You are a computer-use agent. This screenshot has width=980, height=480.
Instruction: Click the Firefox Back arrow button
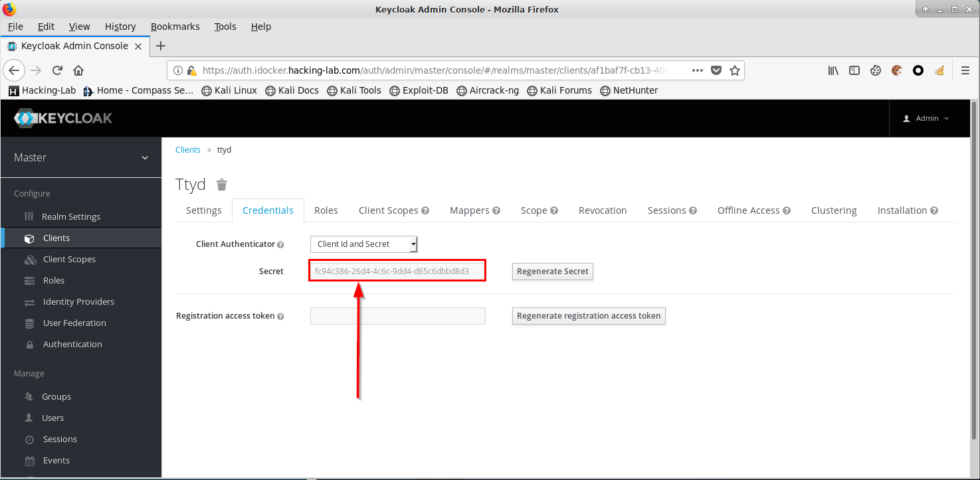(15, 70)
